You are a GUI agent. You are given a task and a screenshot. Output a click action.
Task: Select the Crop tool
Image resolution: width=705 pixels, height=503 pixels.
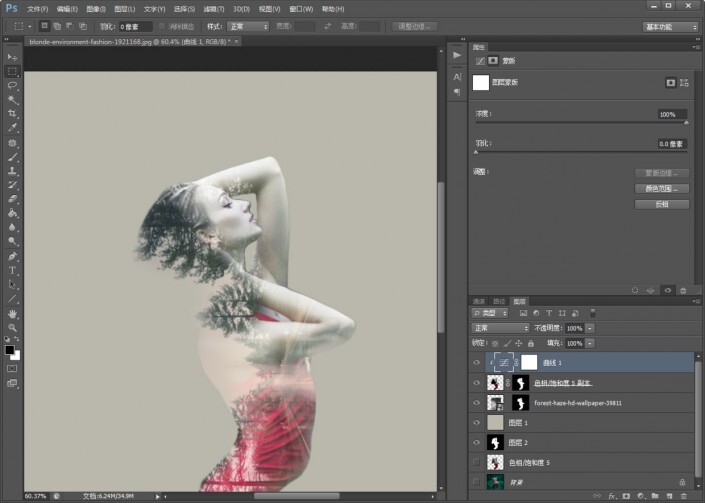[x=12, y=114]
